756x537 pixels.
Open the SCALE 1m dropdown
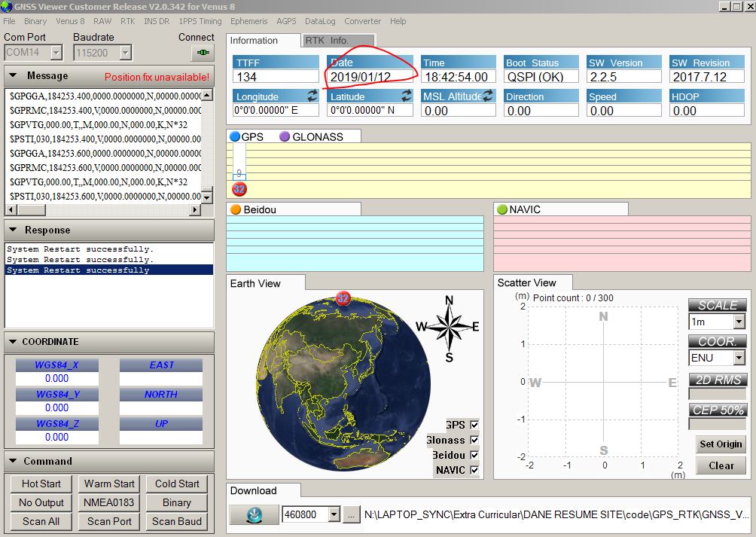click(739, 322)
